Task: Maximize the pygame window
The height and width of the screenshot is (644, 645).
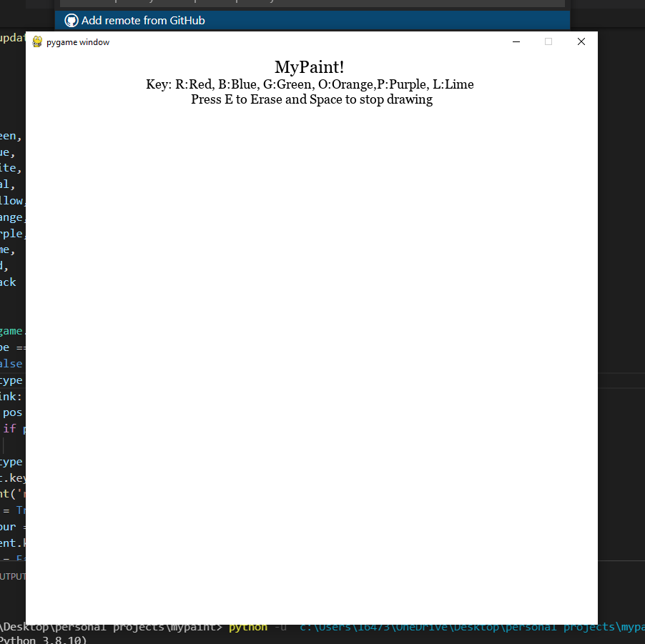Action: (x=548, y=41)
